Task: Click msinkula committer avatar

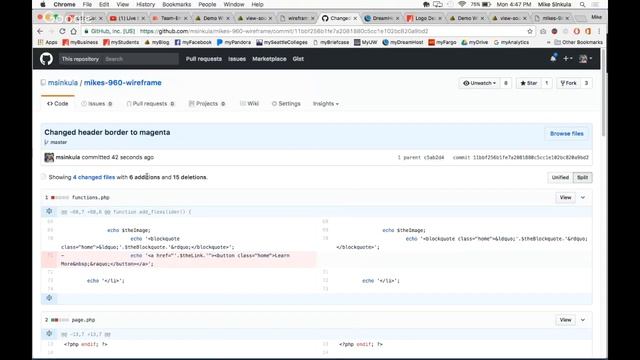Action: coord(49,158)
